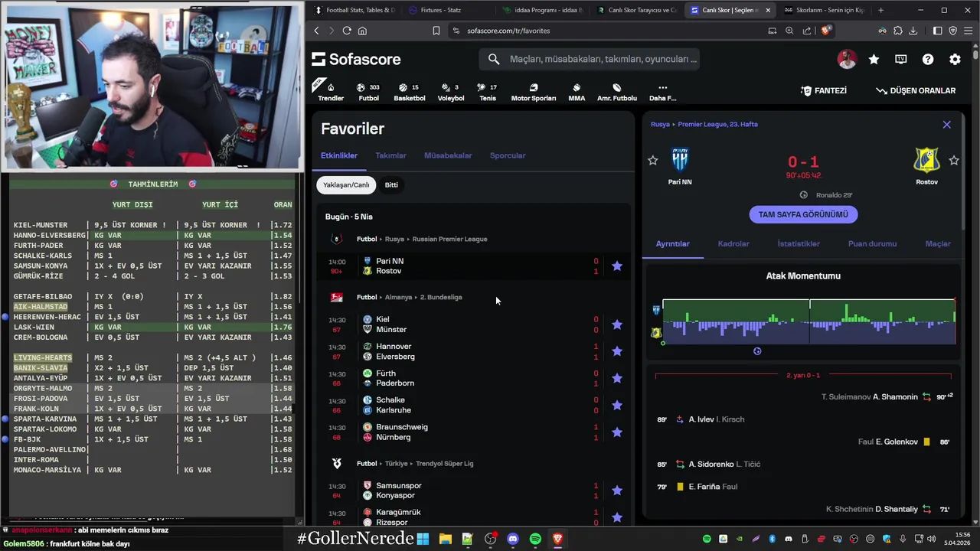The height and width of the screenshot is (551, 980).
Task: Open the help question mark icon
Action: [x=928, y=59]
